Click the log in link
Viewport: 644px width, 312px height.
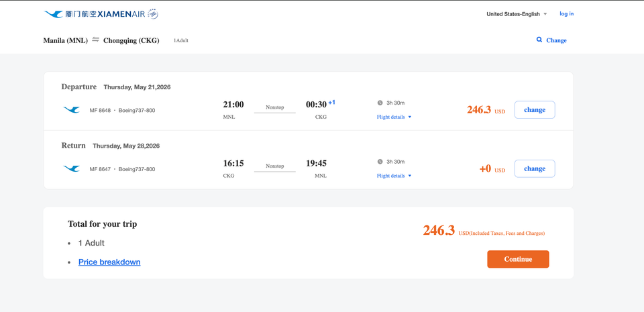[566, 13]
